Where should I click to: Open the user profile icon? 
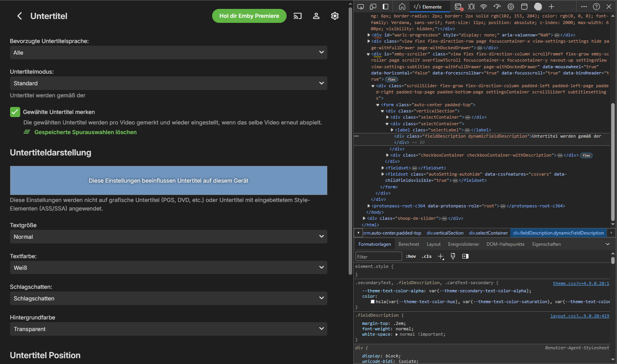316,16
